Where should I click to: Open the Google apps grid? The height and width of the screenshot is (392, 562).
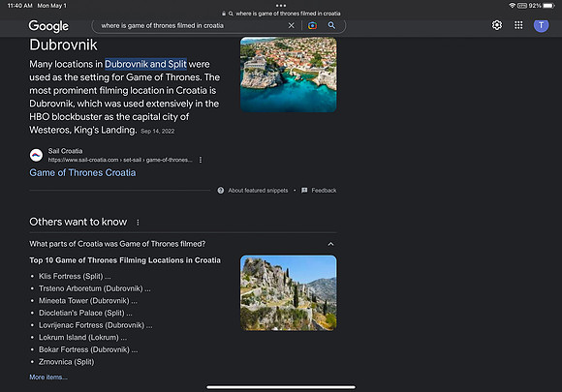518,25
